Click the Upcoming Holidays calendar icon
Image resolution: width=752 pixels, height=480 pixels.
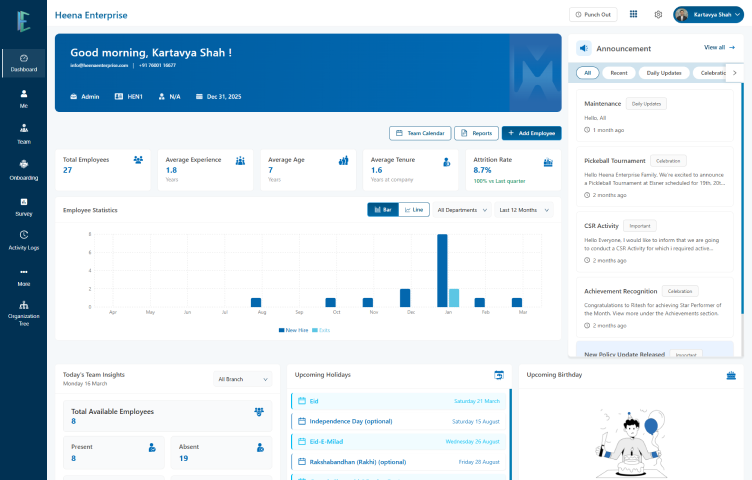499,375
